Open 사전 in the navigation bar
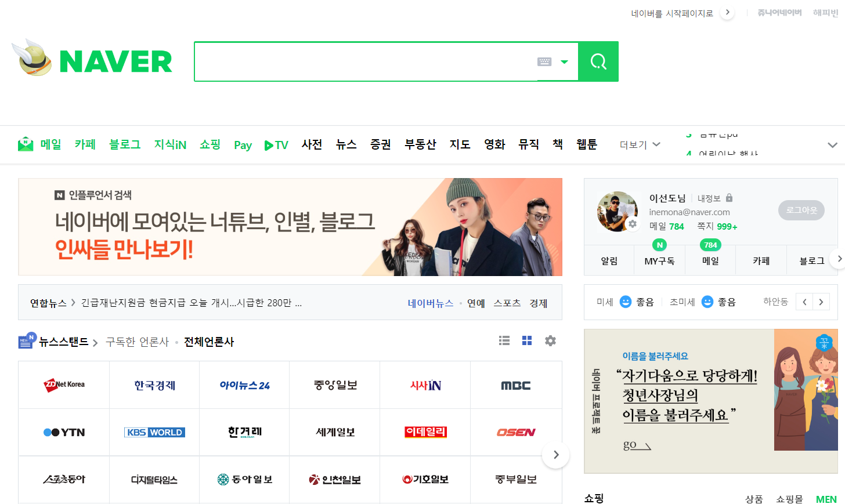 click(312, 144)
